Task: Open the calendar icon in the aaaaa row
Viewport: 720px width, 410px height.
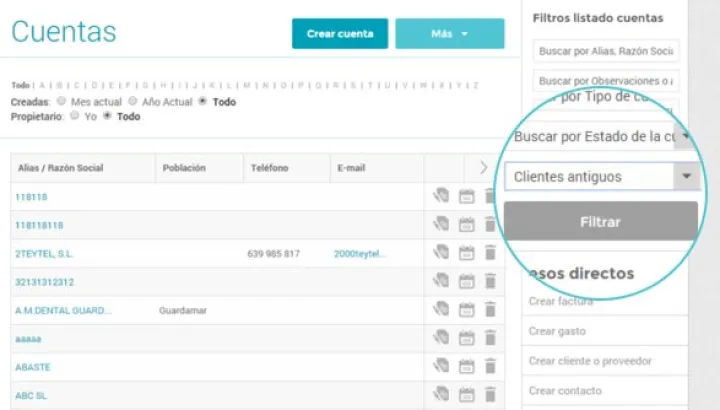Action: (x=467, y=338)
